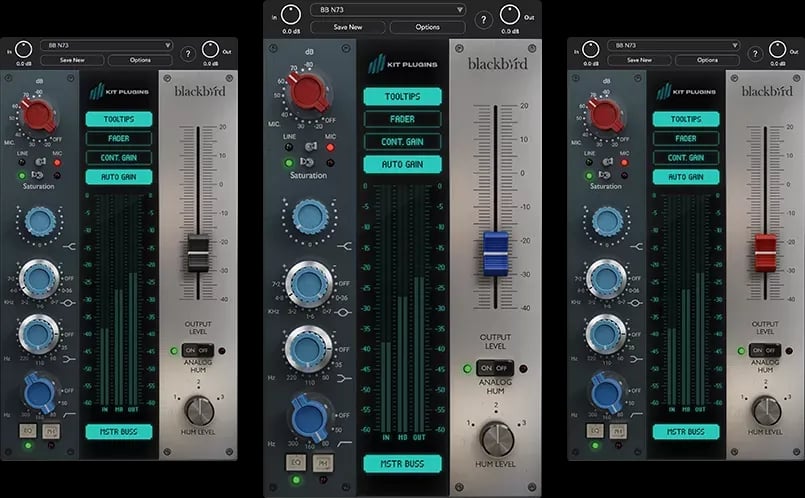Click the In gain knob on center plugin
The image size is (805, 498).
(291, 14)
